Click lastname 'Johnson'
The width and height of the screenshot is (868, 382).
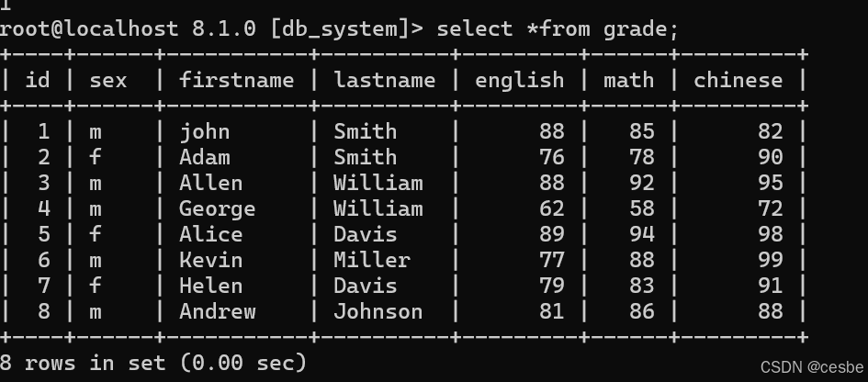point(378,311)
